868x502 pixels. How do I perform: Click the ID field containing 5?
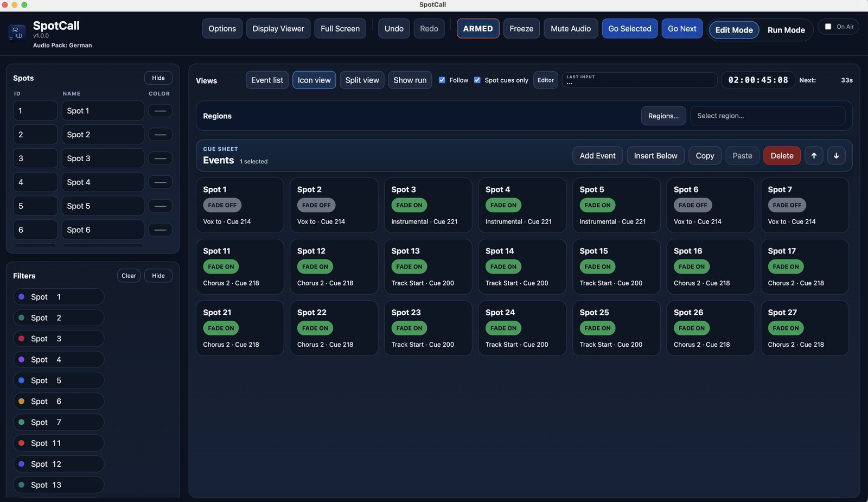click(x=35, y=206)
